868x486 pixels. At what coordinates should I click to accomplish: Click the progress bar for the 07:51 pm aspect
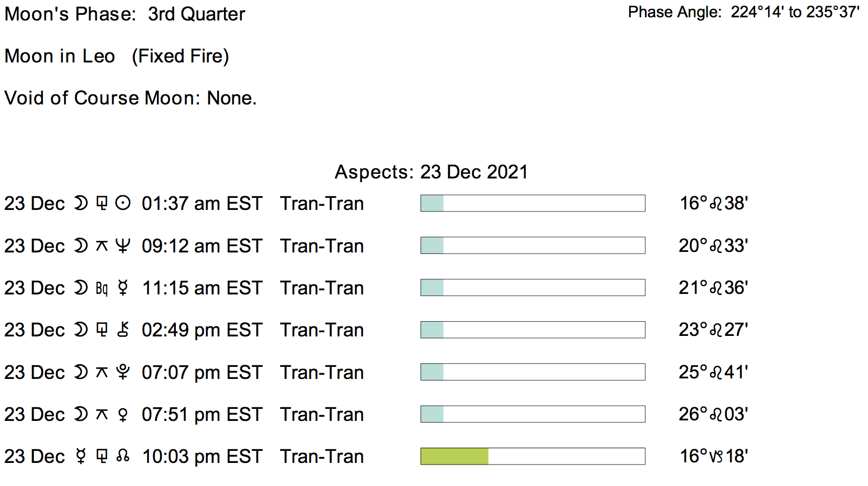532,414
